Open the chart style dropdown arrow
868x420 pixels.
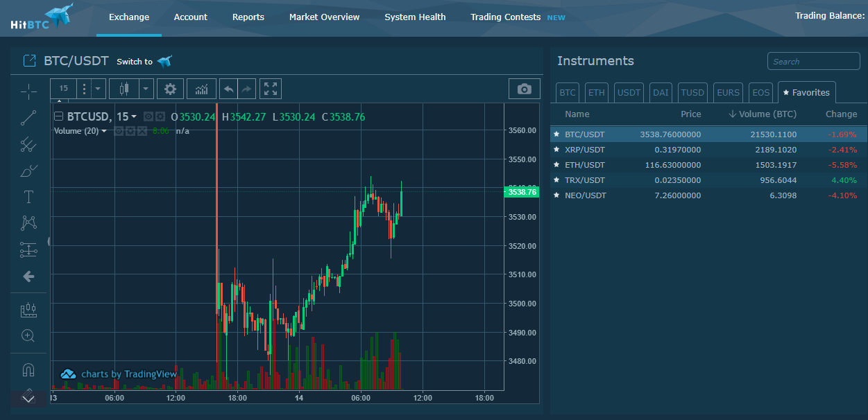[146, 89]
